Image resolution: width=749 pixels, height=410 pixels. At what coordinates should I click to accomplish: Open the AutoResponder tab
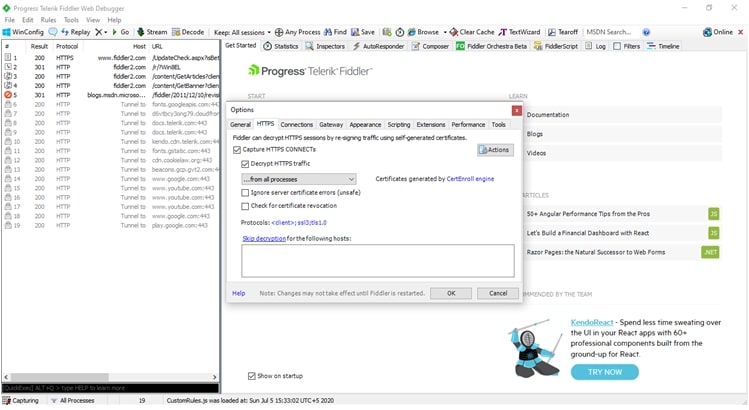click(x=378, y=46)
